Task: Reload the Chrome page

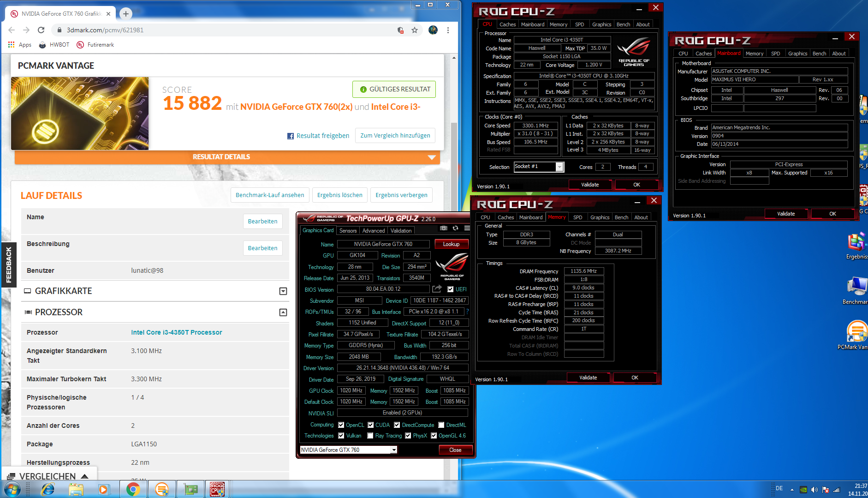Action: click(41, 30)
